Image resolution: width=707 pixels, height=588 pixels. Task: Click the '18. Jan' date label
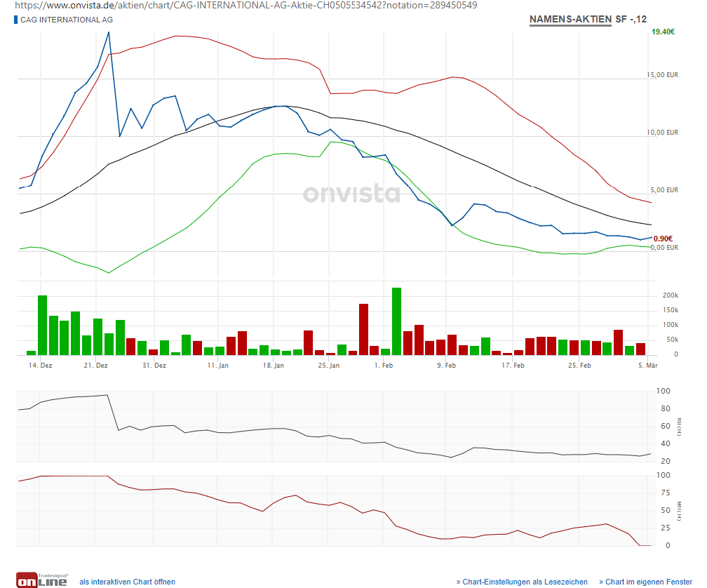274,366
